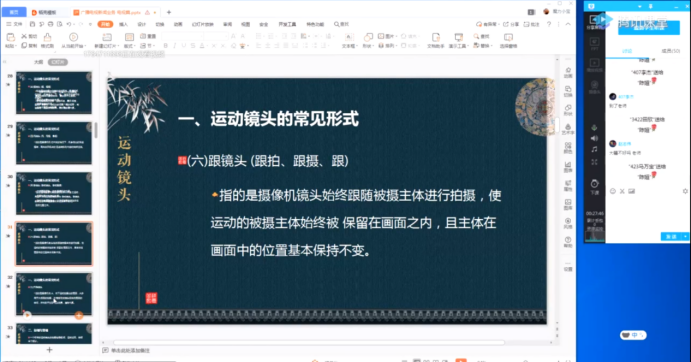Open the emoji picker in chat box
Image resolution: width=691 pixels, height=362 pixels.
point(613,191)
